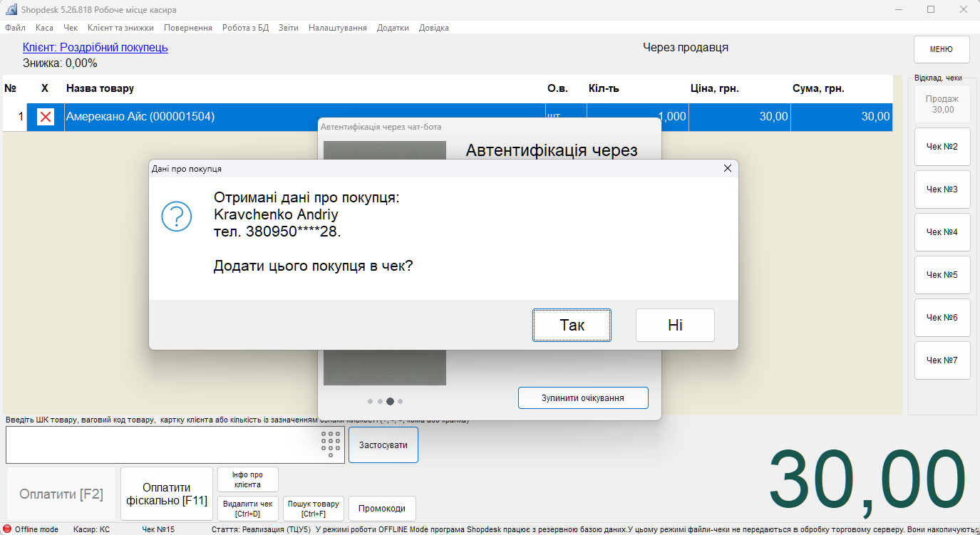
Task: Open the numeric keypad icon in barcode field
Action: [331, 445]
